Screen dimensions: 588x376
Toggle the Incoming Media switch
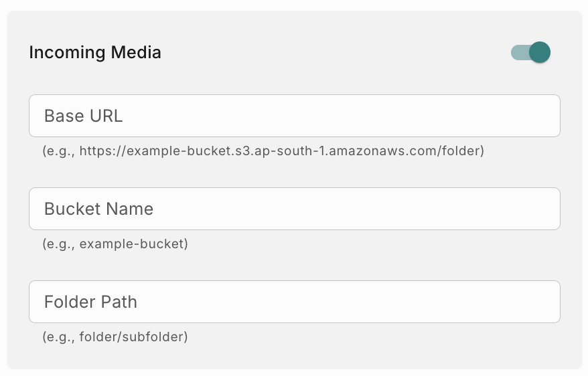click(530, 52)
